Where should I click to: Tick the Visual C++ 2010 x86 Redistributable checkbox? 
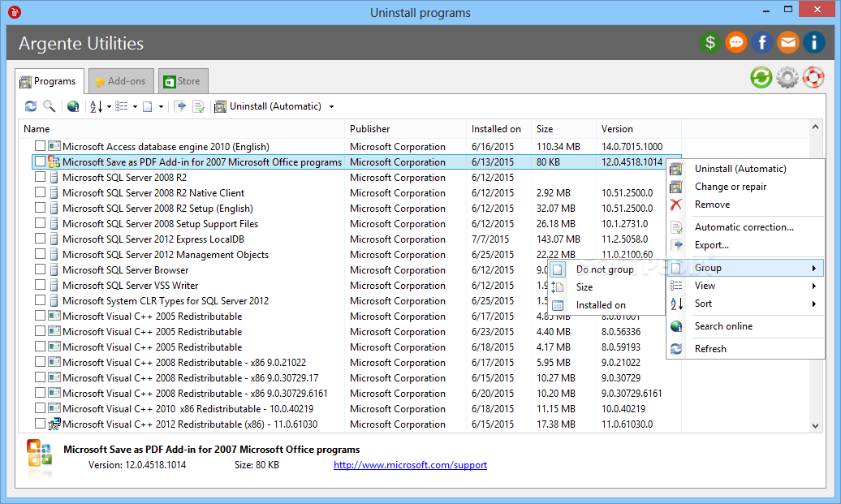click(x=41, y=408)
